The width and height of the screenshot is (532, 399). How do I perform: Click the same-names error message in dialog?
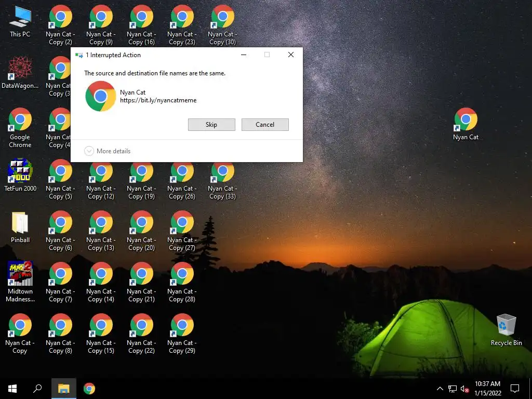(155, 73)
